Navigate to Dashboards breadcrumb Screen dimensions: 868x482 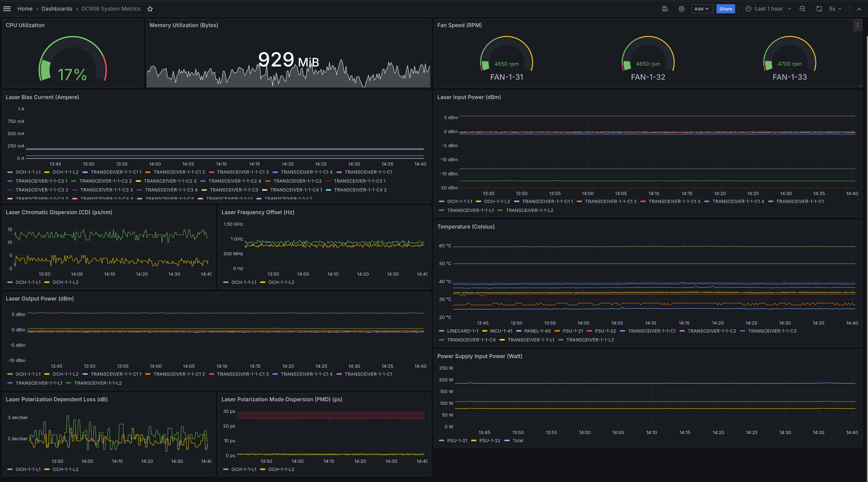(x=57, y=9)
